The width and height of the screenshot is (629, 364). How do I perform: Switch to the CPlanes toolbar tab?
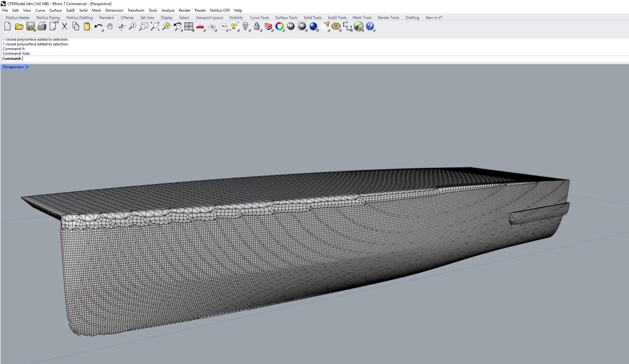(127, 17)
